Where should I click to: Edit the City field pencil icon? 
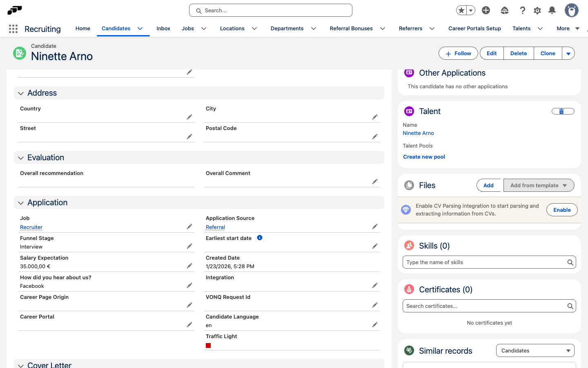tap(375, 117)
